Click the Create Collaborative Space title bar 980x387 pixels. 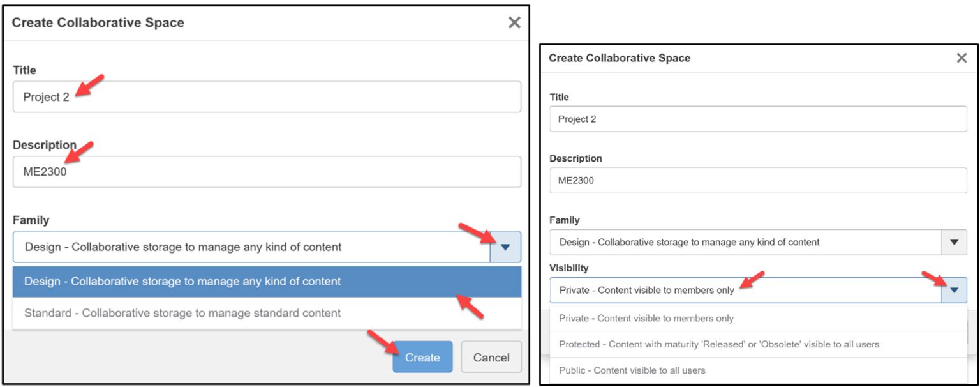(98, 22)
